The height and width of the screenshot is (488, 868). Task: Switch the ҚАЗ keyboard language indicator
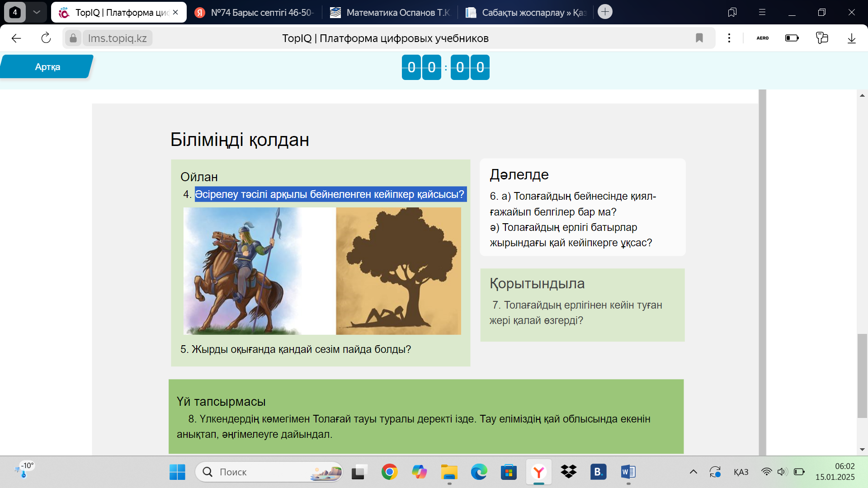click(x=741, y=472)
